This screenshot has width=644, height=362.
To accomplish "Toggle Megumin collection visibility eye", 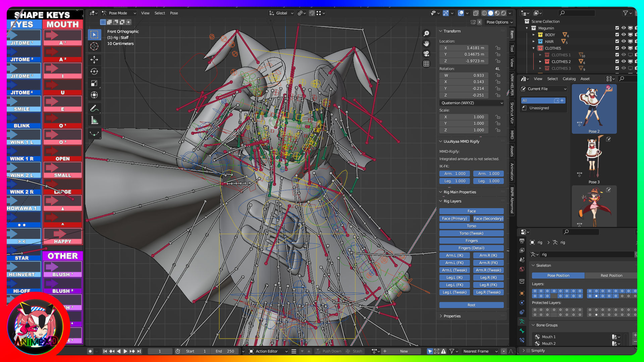I will coord(624,28).
